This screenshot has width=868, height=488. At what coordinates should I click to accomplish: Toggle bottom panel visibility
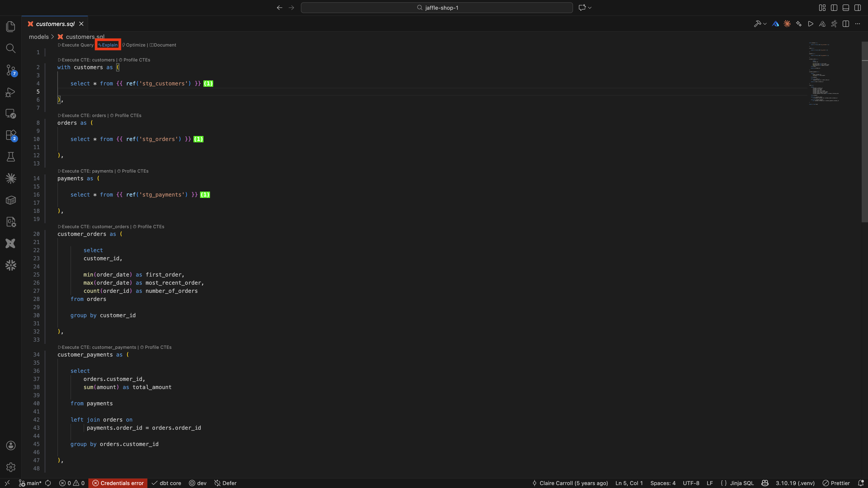[846, 8]
